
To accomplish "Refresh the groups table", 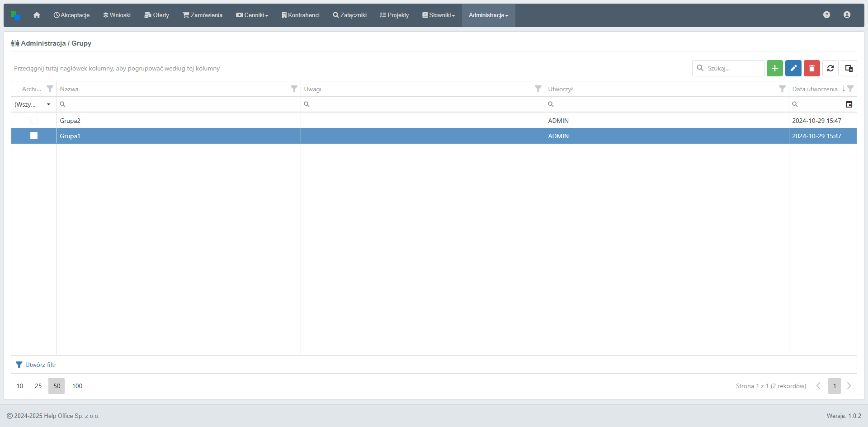I will (830, 68).
